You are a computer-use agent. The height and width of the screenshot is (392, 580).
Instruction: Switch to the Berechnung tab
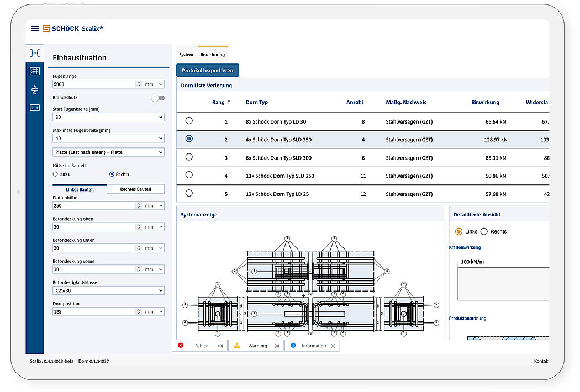click(x=213, y=54)
